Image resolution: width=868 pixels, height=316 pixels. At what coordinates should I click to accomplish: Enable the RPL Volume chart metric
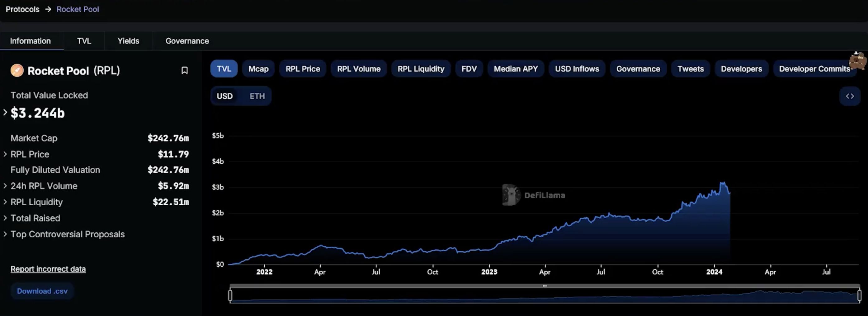tap(359, 69)
